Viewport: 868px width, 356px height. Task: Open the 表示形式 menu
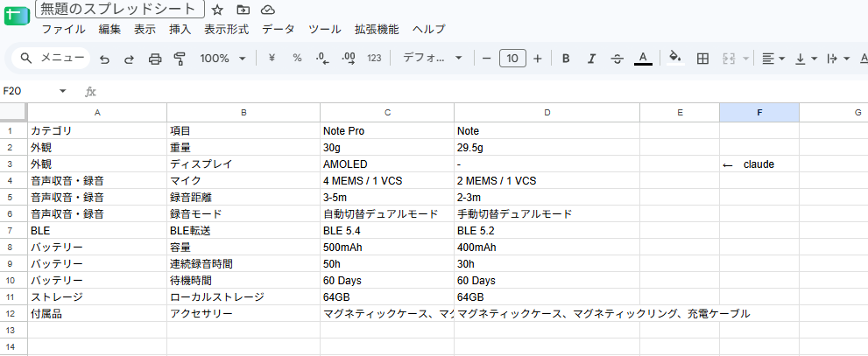[x=226, y=29]
